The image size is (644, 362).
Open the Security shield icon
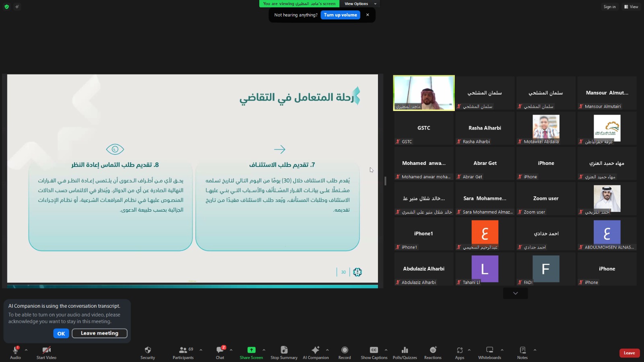(148, 350)
